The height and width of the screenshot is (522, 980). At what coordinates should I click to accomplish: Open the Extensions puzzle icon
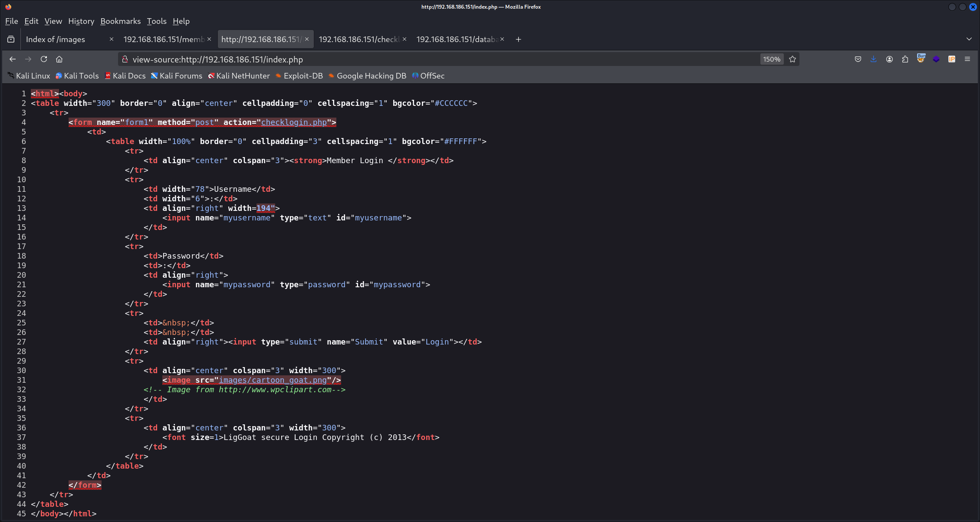click(x=905, y=59)
